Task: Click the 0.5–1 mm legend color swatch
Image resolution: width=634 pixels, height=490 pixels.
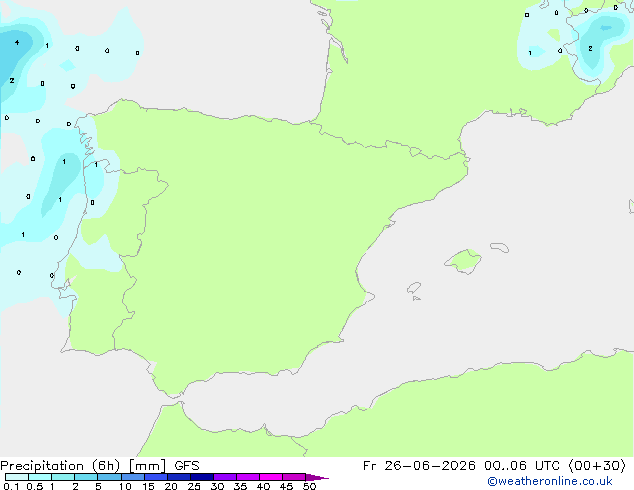Action: pyautogui.click(x=40, y=477)
